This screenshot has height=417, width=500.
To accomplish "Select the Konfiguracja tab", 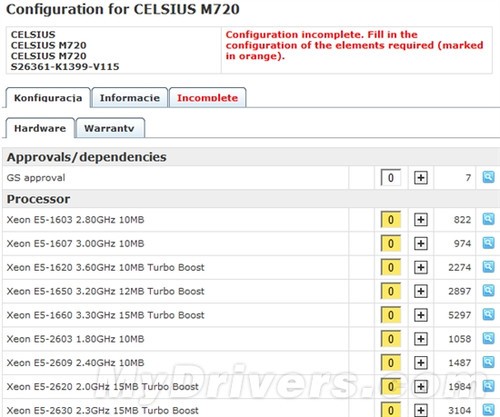I will (x=48, y=98).
